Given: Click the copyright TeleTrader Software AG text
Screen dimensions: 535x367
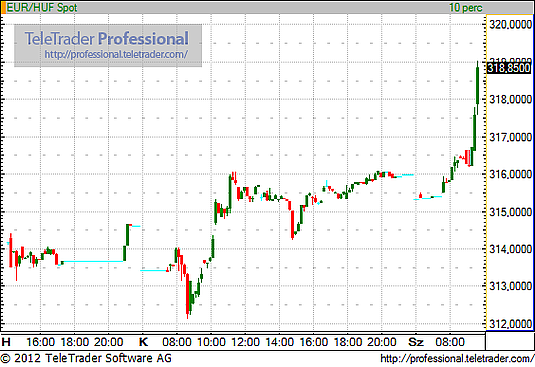Looking at the screenshot, I should click(86, 358).
